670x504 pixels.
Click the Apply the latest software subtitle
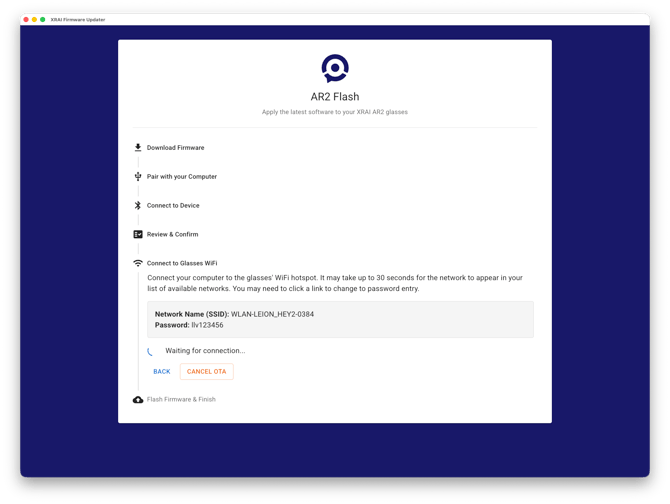click(x=335, y=112)
